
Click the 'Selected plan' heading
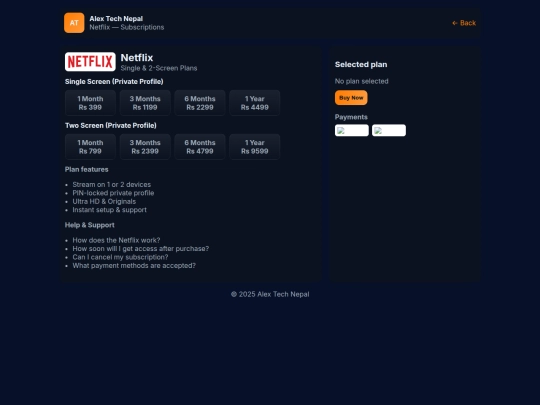tap(361, 64)
